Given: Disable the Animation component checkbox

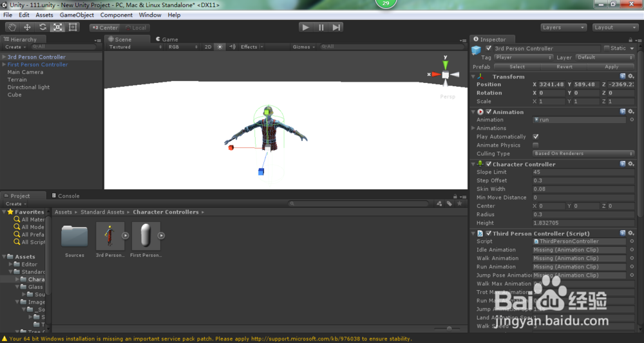Looking at the screenshot, I should pyautogui.click(x=489, y=111).
